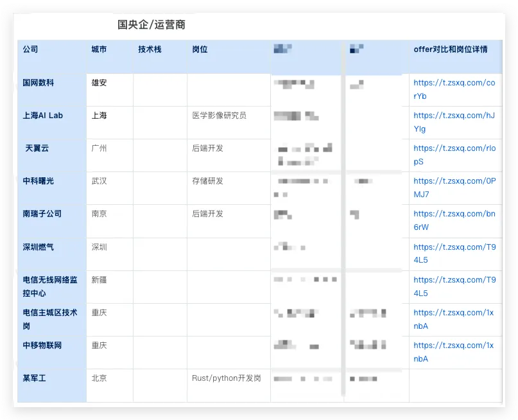Select the 雄安 city cell
The image size is (518, 420).
pos(99,83)
